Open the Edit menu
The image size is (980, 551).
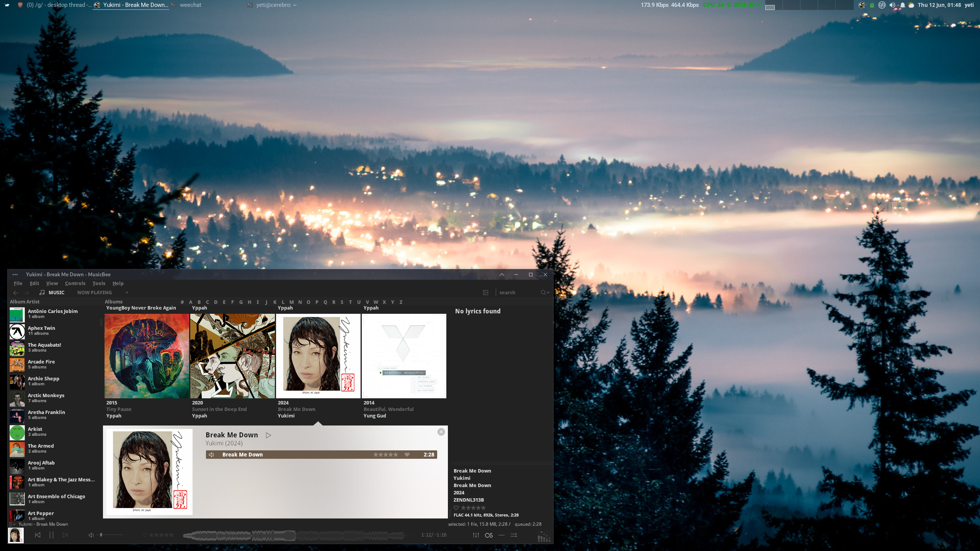pos(34,283)
